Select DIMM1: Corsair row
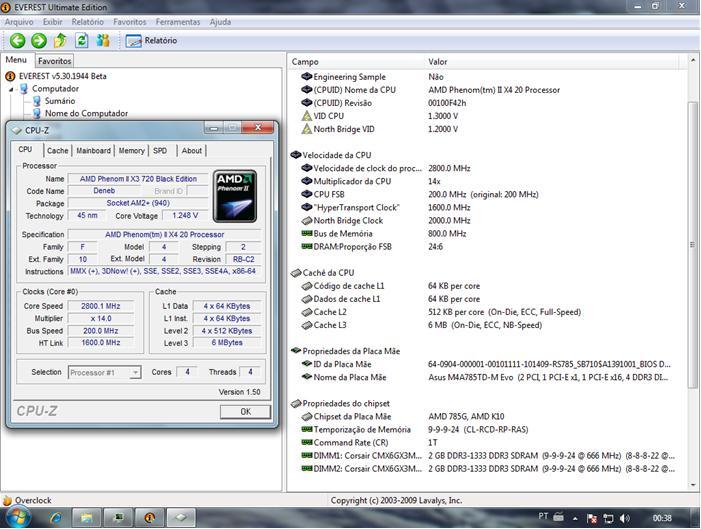Image resolution: width=701 pixels, height=529 pixels. 483,456
